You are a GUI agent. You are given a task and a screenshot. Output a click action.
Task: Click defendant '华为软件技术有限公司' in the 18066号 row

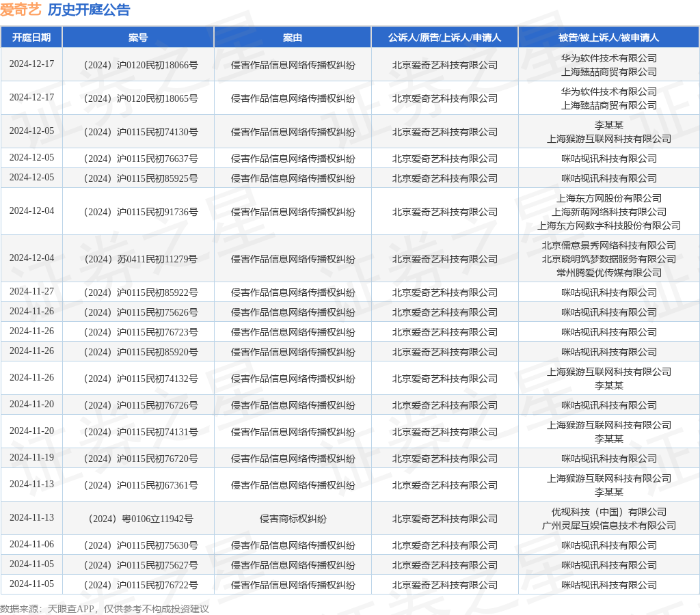point(609,58)
